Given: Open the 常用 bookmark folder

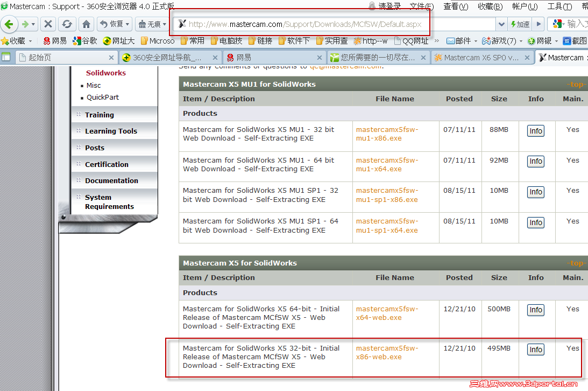Looking at the screenshot, I should pyautogui.click(x=193, y=40).
